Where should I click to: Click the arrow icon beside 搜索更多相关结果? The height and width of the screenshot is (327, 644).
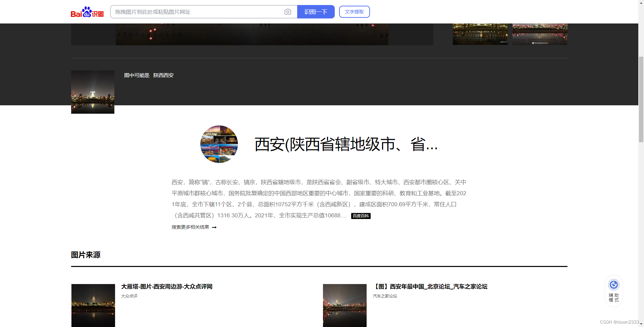215,227
